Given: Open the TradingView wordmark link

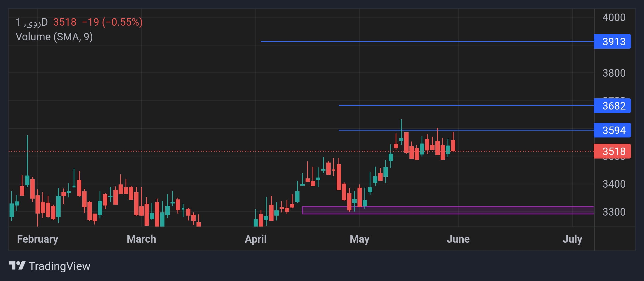Looking at the screenshot, I should click(59, 266).
